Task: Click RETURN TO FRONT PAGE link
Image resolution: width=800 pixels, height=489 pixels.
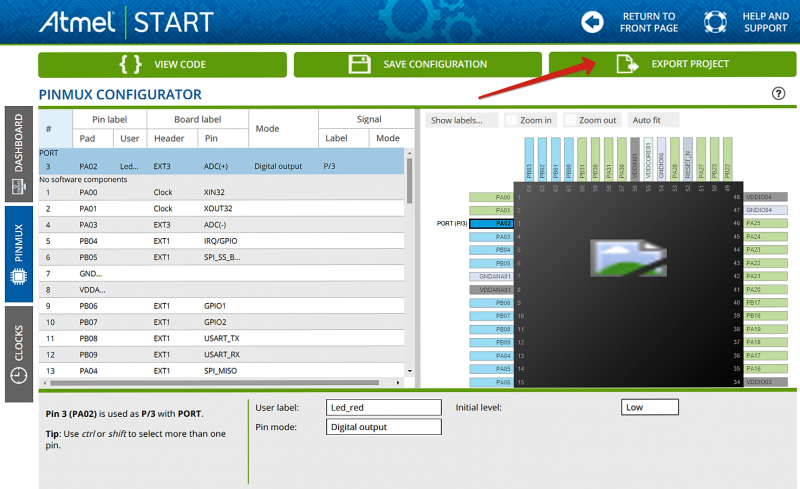Action: click(x=649, y=22)
